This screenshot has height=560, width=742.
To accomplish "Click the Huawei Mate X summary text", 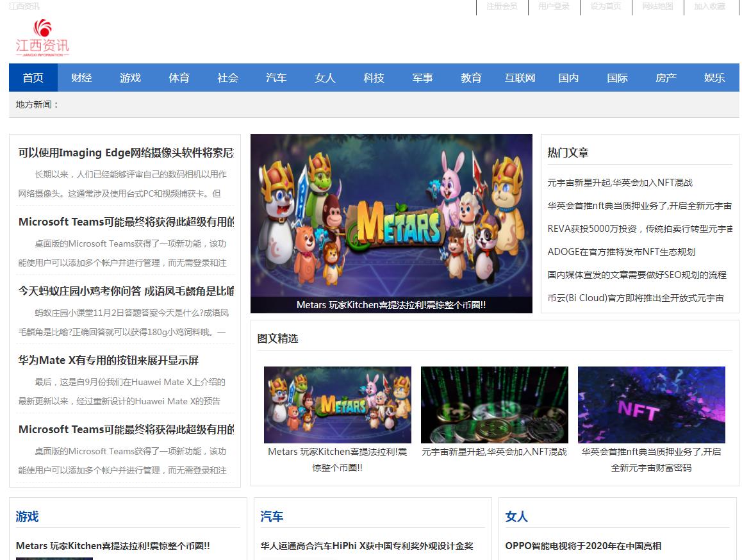I will click(122, 391).
